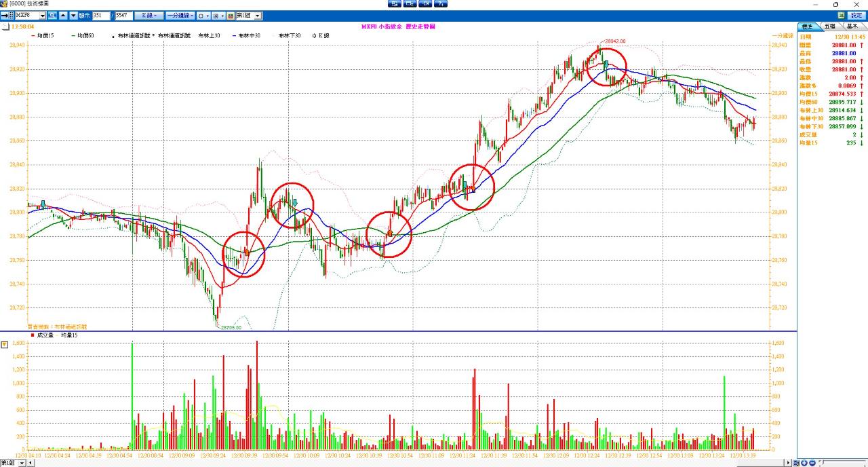Click the up triangle next symbol button
868x467 pixels.
click(63, 15)
